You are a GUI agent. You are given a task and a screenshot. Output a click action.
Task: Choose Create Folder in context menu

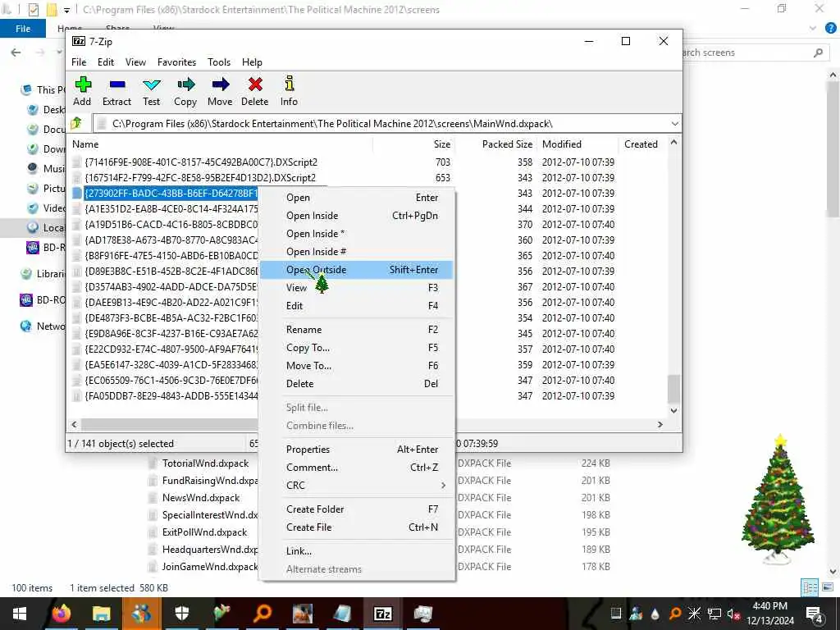pyautogui.click(x=356, y=509)
